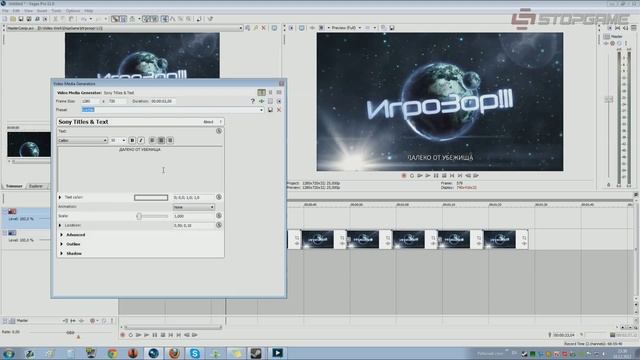Open the File menu
The height and width of the screenshot is (360, 640).
[5, 11]
